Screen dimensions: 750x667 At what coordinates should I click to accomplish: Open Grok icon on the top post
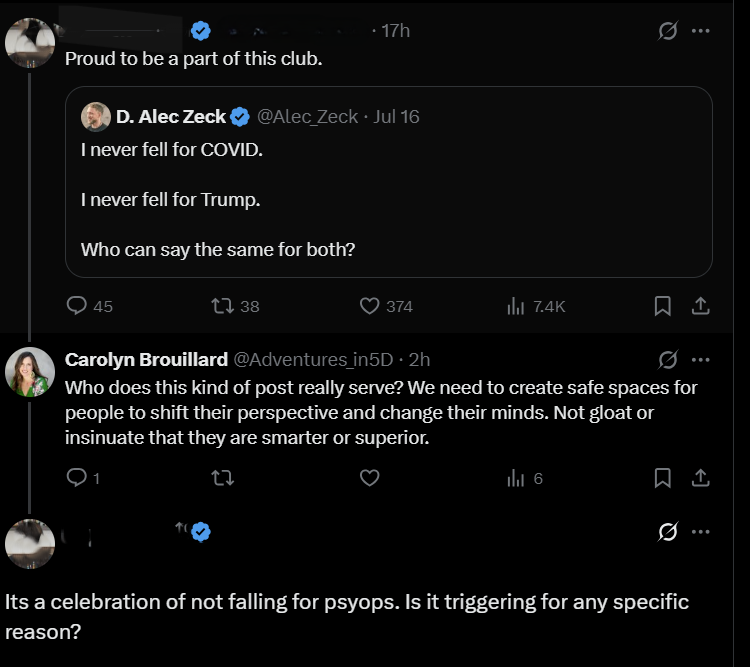click(x=667, y=31)
